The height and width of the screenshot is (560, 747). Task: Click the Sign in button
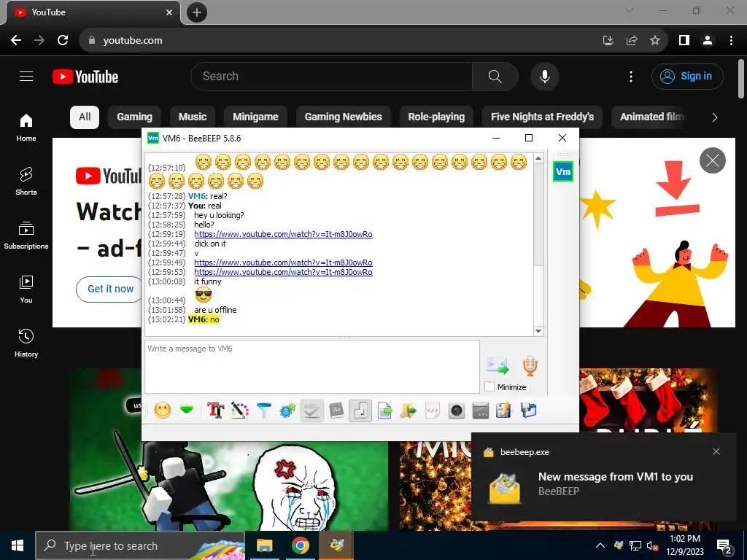[x=687, y=76]
